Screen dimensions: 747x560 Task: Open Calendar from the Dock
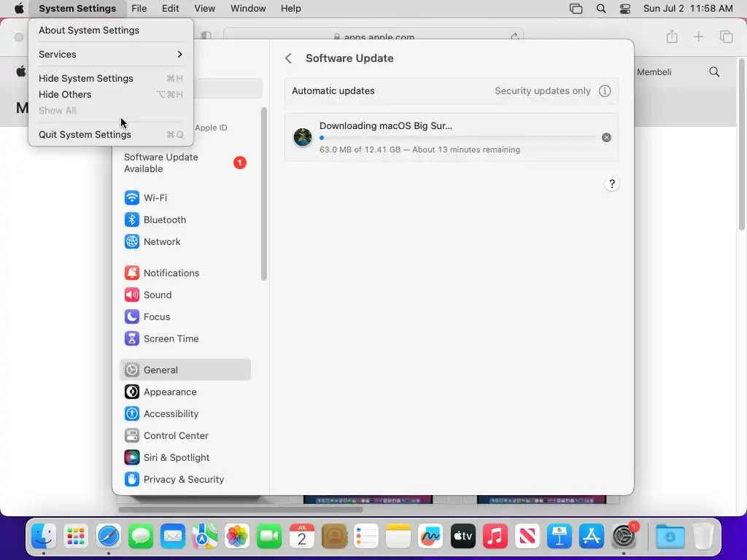click(301, 537)
